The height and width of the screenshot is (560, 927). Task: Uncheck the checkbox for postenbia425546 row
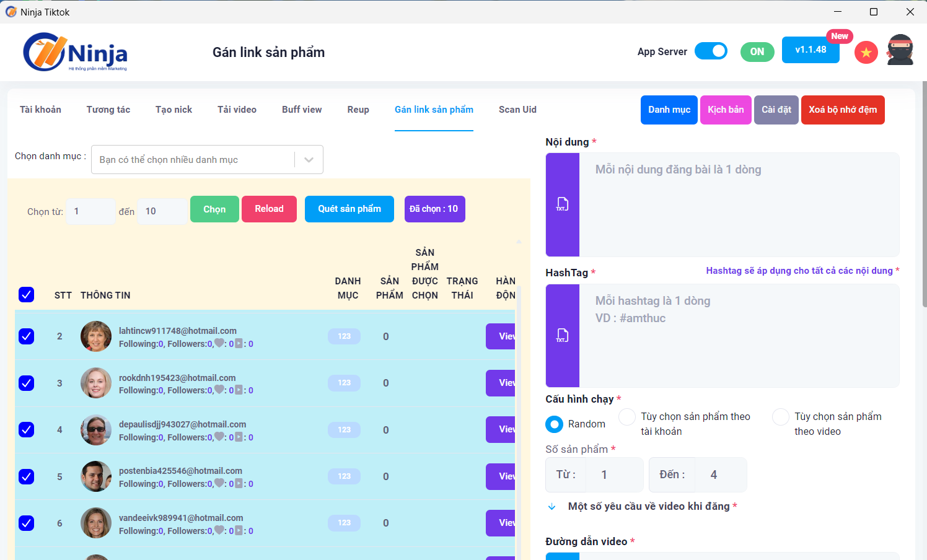pos(27,476)
